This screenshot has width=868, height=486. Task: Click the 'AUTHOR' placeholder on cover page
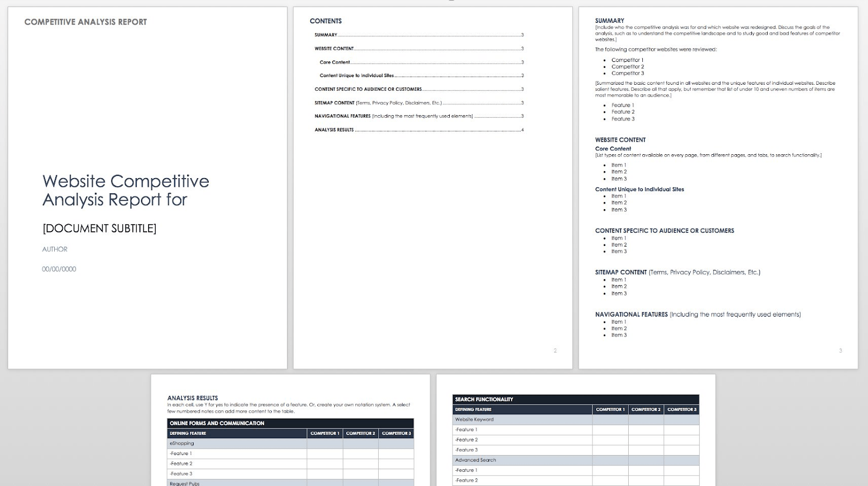55,249
